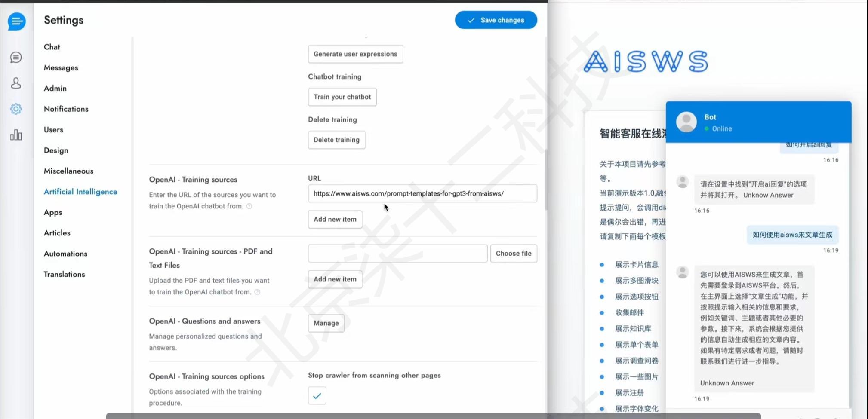Open reports bar chart icon in sidebar
This screenshot has width=868, height=419.
click(x=16, y=135)
